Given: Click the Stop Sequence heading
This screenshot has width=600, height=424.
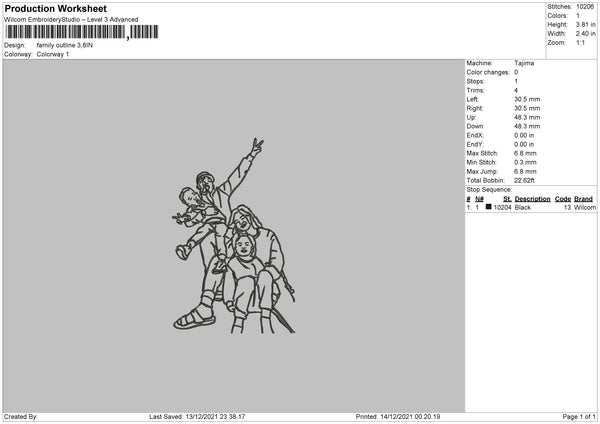Looking at the screenshot, I should pyautogui.click(x=489, y=190).
